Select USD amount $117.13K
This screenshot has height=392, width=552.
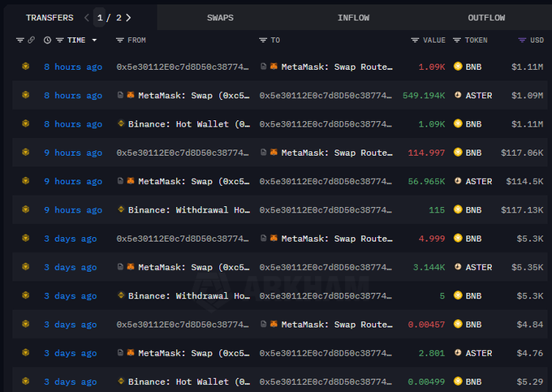tap(522, 210)
